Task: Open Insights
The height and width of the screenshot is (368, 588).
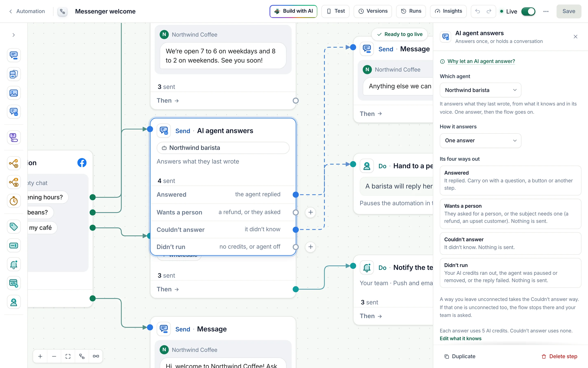Action: point(448,11)
